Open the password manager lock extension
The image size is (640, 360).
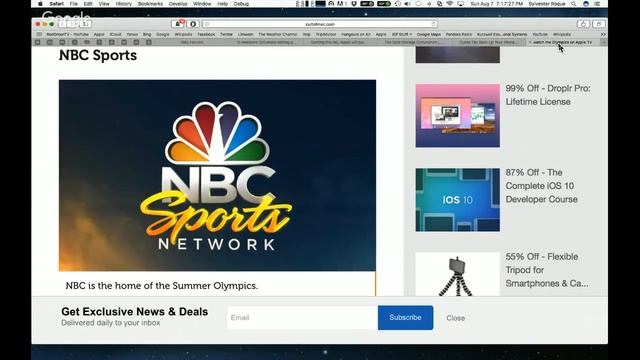[x=178, y=24]
